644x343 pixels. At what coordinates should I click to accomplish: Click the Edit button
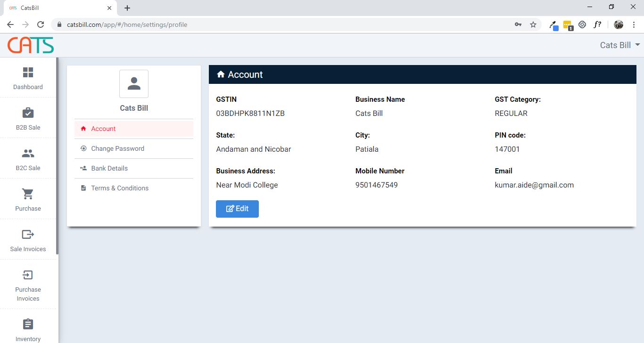[x=237, y=209]
